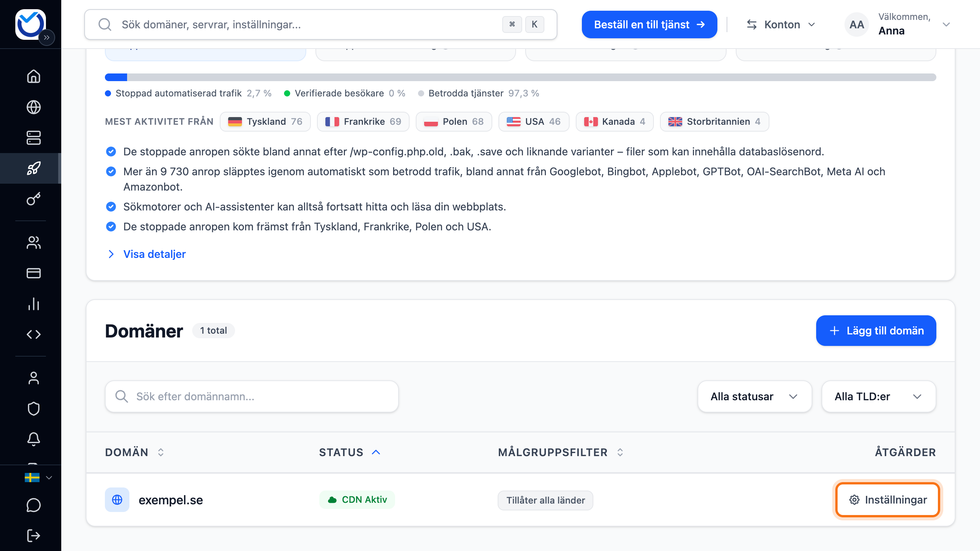Viewport: 980px width, 551px height.
Task: Open the code brackets icon in sidebar
Action: [x=34, y=334]
